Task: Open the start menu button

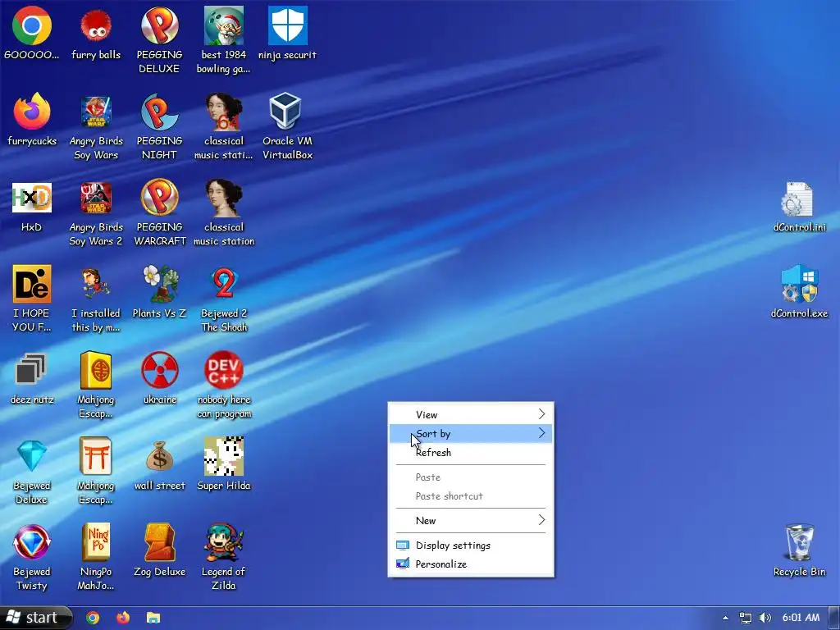Action: [35, 618]
